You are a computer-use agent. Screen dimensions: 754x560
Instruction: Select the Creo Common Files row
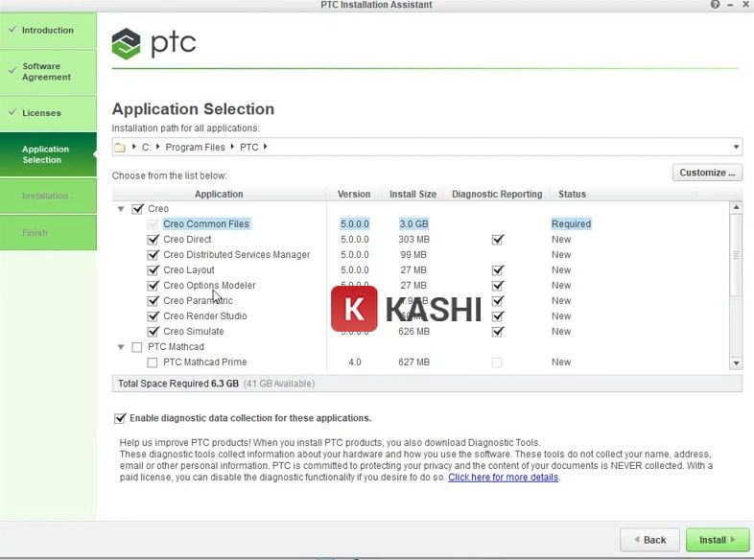click(206, 224)
